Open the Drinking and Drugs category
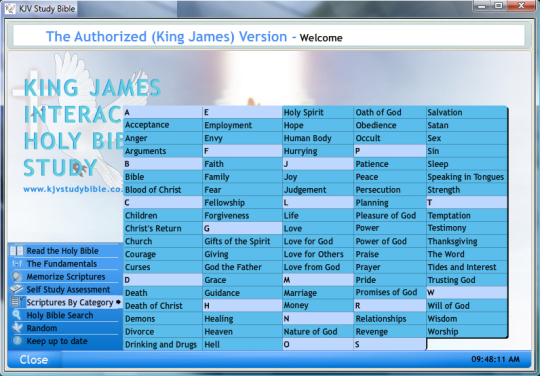 pos(163,344)
